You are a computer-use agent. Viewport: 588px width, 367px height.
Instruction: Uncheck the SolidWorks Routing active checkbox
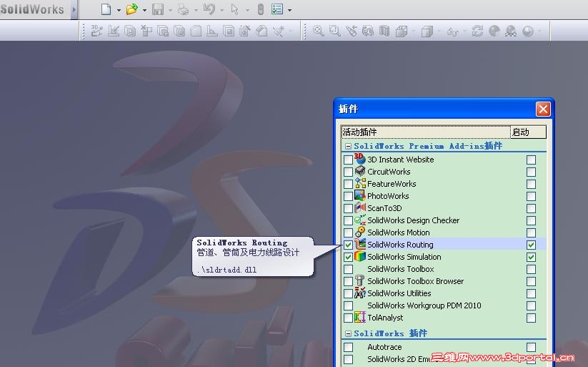click(x=349, y=245)
